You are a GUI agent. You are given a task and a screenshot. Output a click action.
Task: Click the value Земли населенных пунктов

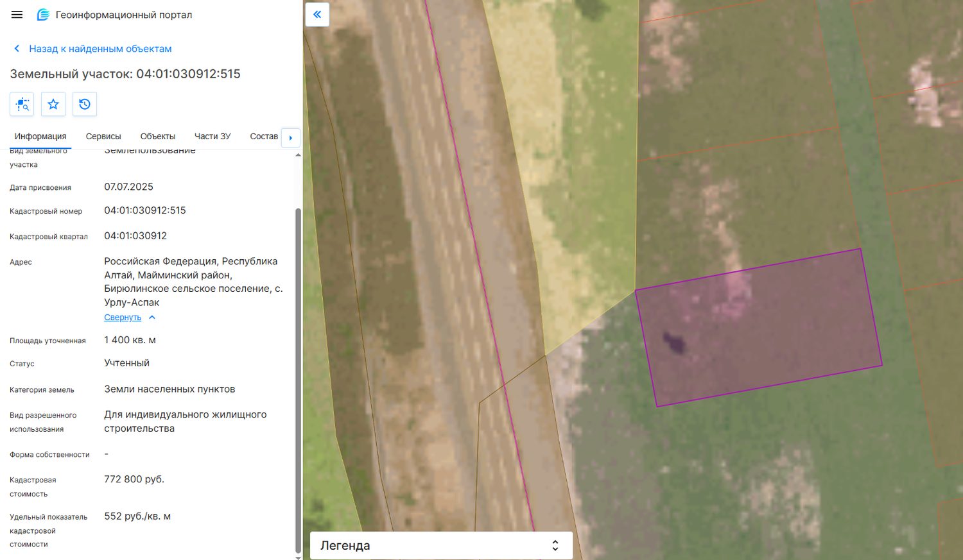point(169,389)
